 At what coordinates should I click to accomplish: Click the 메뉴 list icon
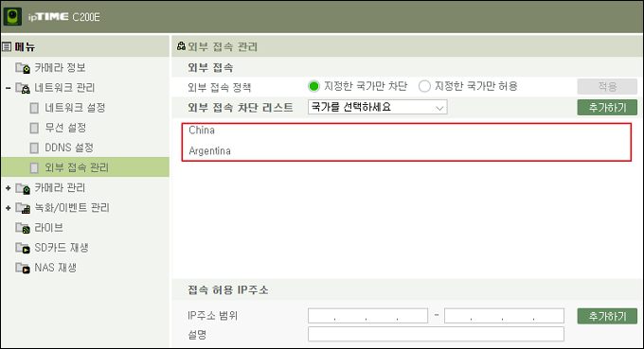click(x=7, y=46)
